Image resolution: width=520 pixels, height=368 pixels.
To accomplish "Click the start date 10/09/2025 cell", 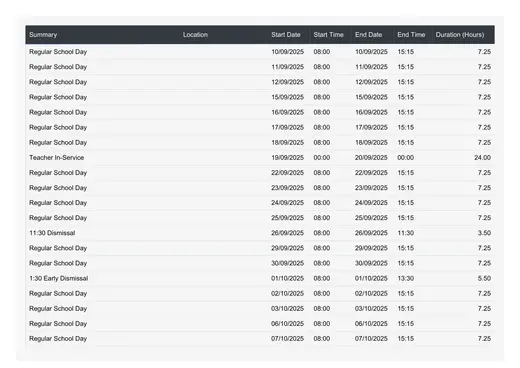I will pyautogui.click(x=287, y=52).
